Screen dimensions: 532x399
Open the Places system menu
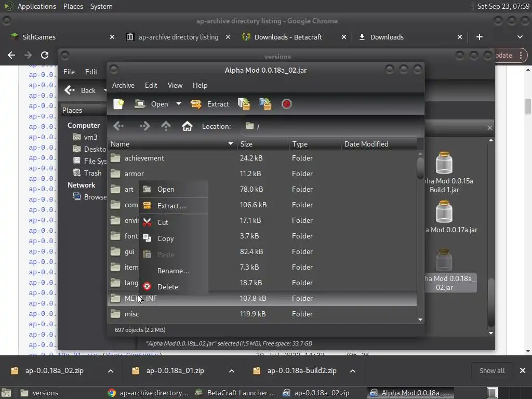(73, 6)
